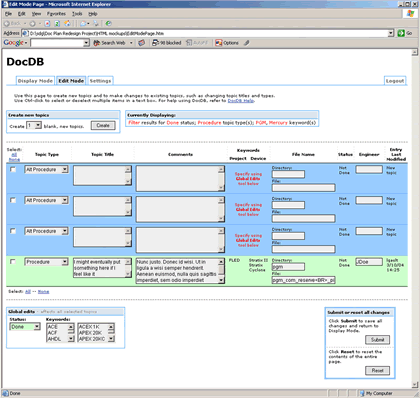Screen dimensions: 420x398
Task: Click the Stop loading icon in toolbar
Action: tap(47, 24)
